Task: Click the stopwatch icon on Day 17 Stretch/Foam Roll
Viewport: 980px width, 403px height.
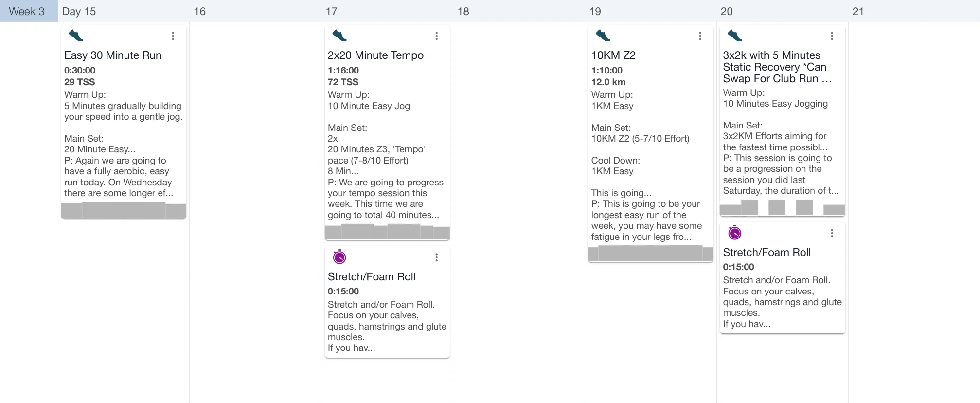Action: click(x=339, y=257)
